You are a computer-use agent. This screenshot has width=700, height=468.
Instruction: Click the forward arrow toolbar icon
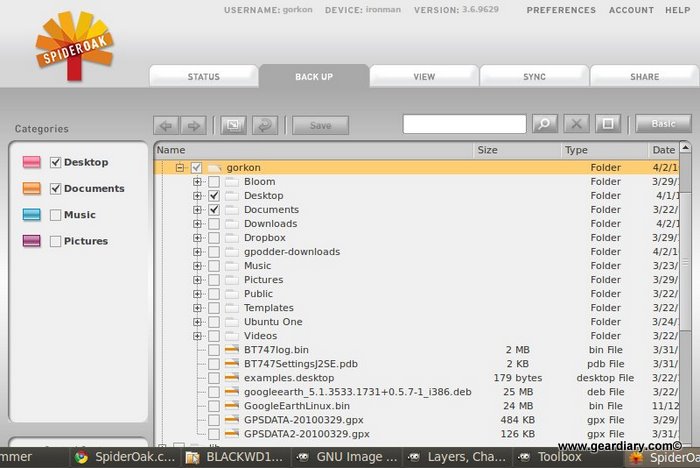[193, 125]
